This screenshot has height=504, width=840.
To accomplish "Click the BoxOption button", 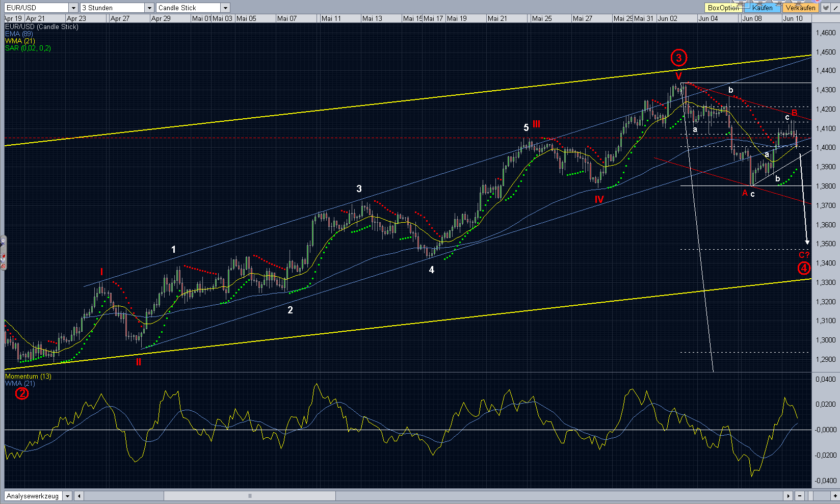I will [x=723, y=8].
